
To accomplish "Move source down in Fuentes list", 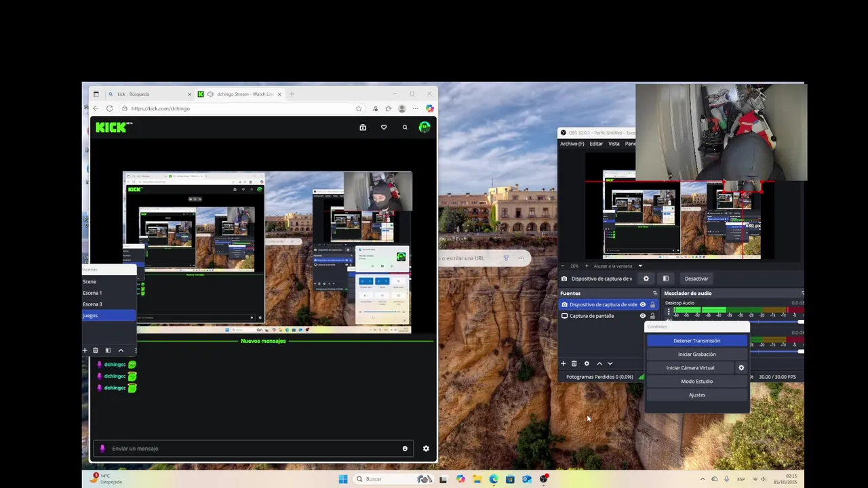I will pos(610,364).
